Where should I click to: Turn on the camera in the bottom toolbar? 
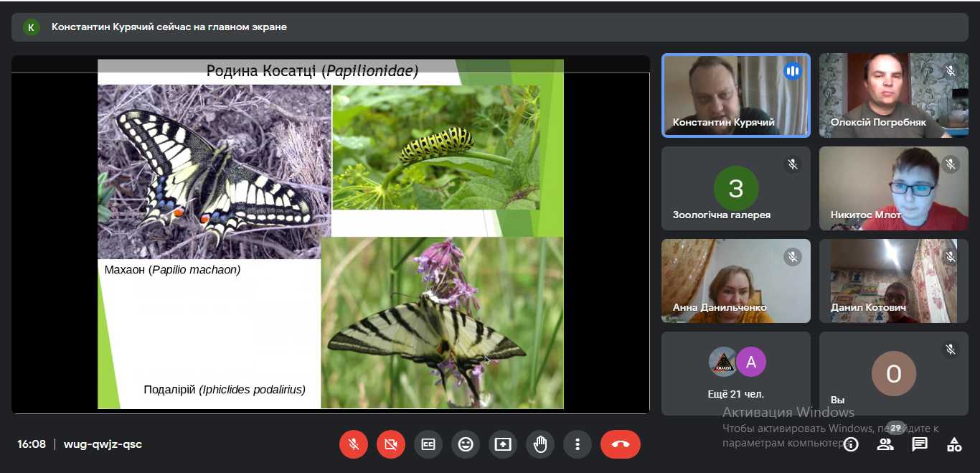click(x=391, y=444)
